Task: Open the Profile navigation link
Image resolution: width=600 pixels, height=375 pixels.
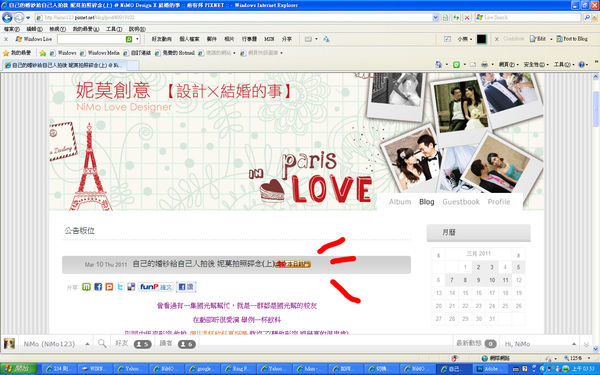Action: click(499, 202)
